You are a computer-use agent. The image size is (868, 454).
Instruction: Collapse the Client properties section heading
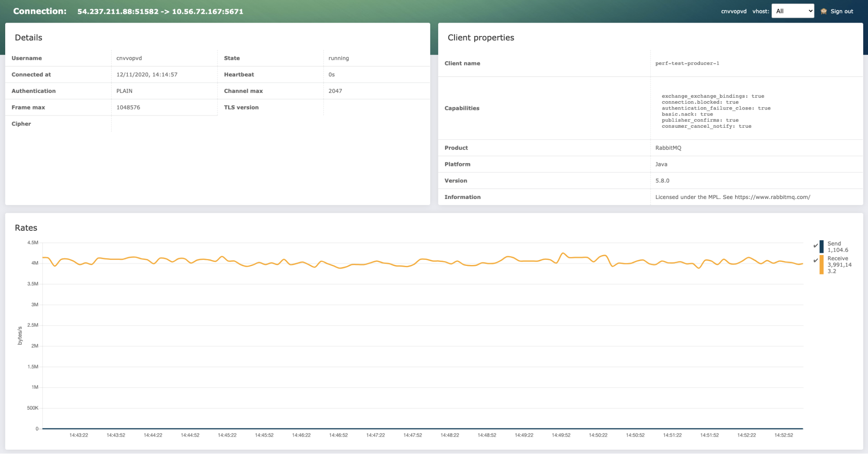(x=481, y=38)
